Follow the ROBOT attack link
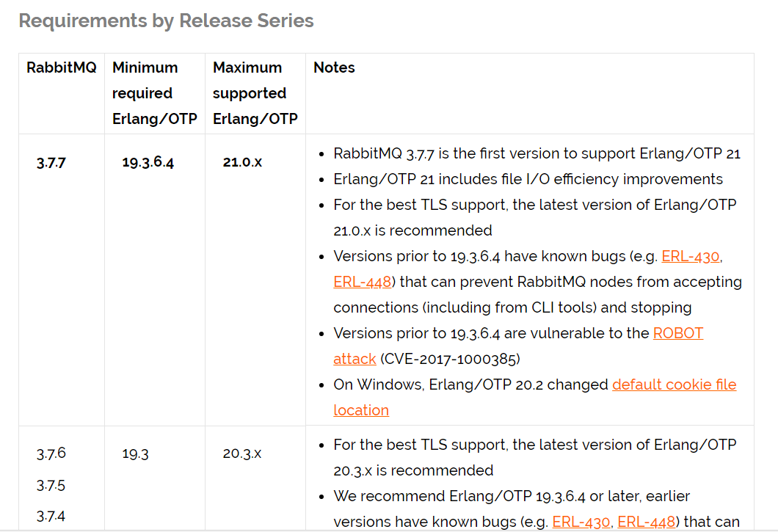Screen dimensions: 778x532 pyautogui.click(x=677, y=333)
